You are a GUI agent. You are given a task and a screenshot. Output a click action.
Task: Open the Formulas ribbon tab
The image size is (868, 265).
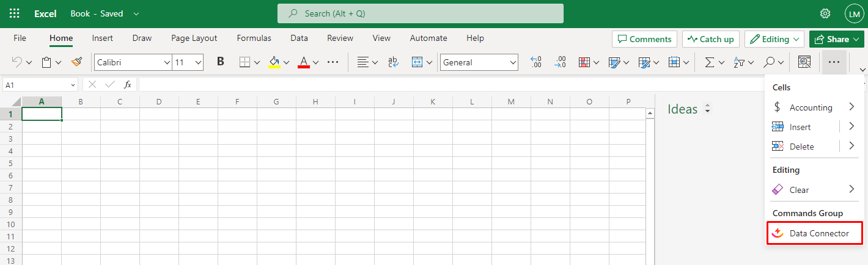254,38
